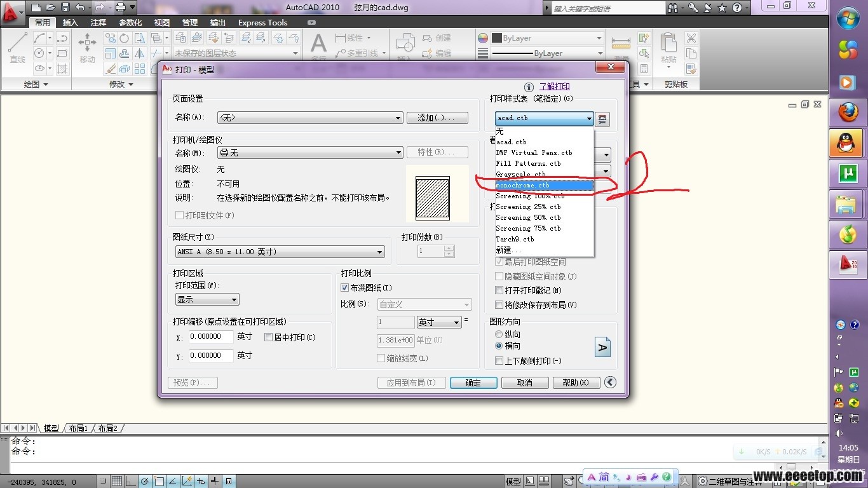
Task: Switch to the 注释 (Annotate) ribbon tab
Action: pos(98,22)
